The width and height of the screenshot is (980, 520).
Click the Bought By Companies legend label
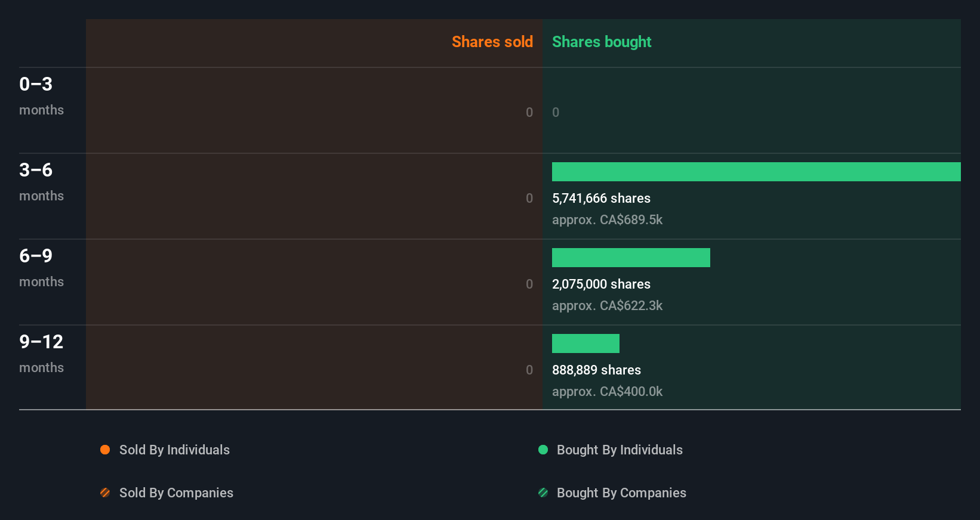[x=621, y=493]
